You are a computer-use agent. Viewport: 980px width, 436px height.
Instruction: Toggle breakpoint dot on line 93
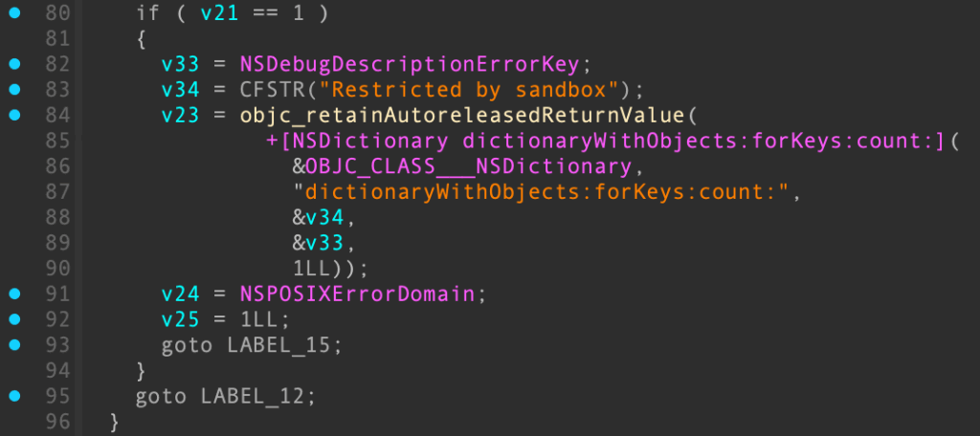coord(15,344)
